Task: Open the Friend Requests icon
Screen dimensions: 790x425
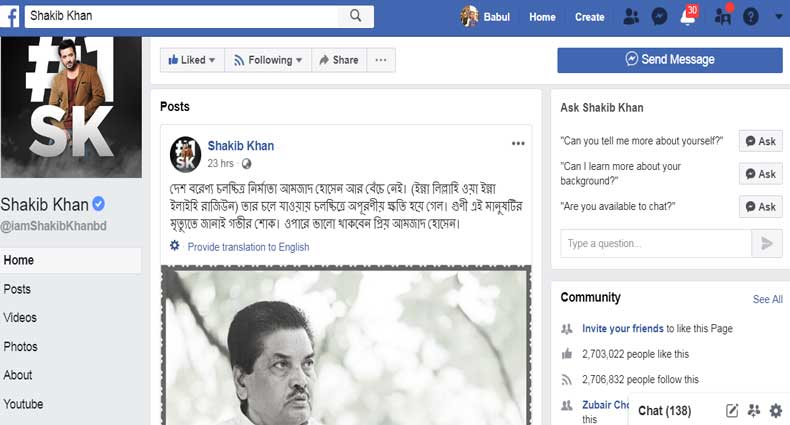Action: point(630,17)
